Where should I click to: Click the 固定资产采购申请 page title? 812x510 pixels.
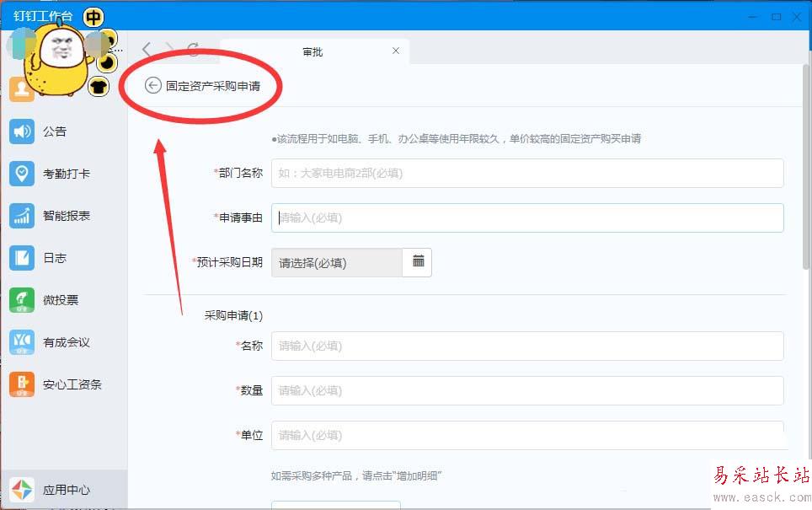point(213,86)
